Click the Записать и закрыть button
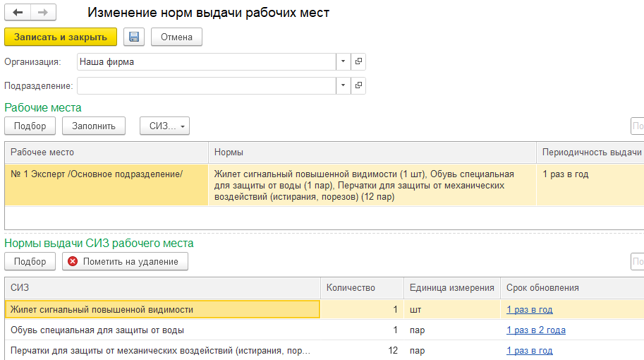This screenshot has height=360, width=644. point(61,37)
